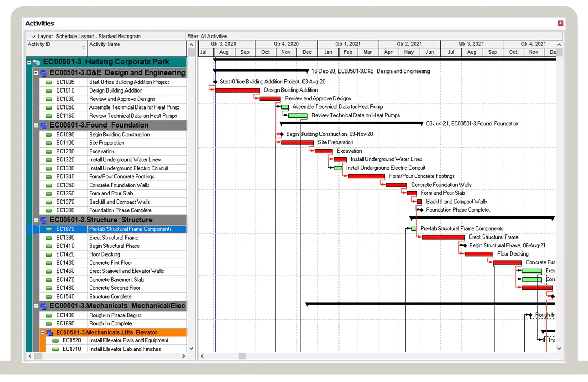Screen dimensions: 588x382
Task: Click the Erect Structural Frame red bar
Action: pos(443,238)
